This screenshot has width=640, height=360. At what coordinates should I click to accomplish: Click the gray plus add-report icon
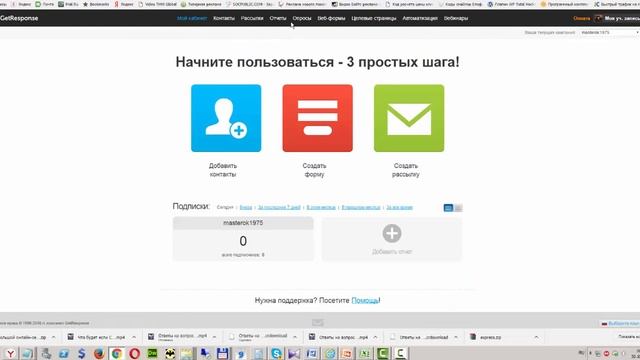pos(392,233)
